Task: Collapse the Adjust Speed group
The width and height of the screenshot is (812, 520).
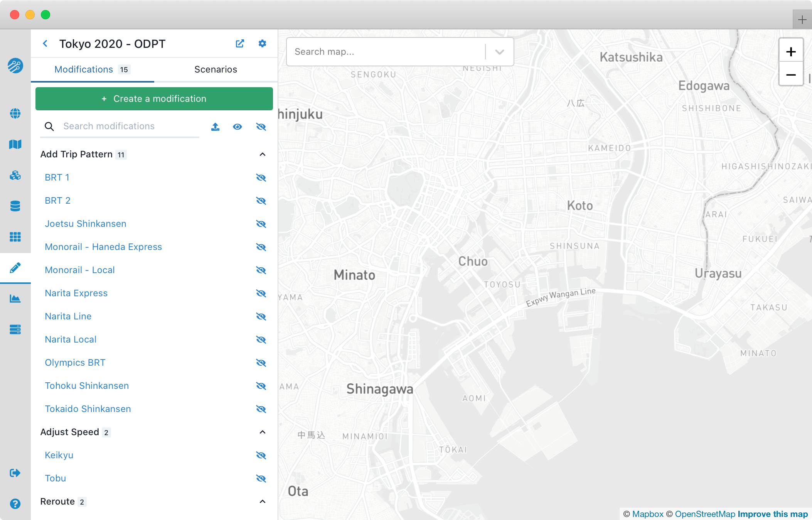Action: tap(262, 432)
